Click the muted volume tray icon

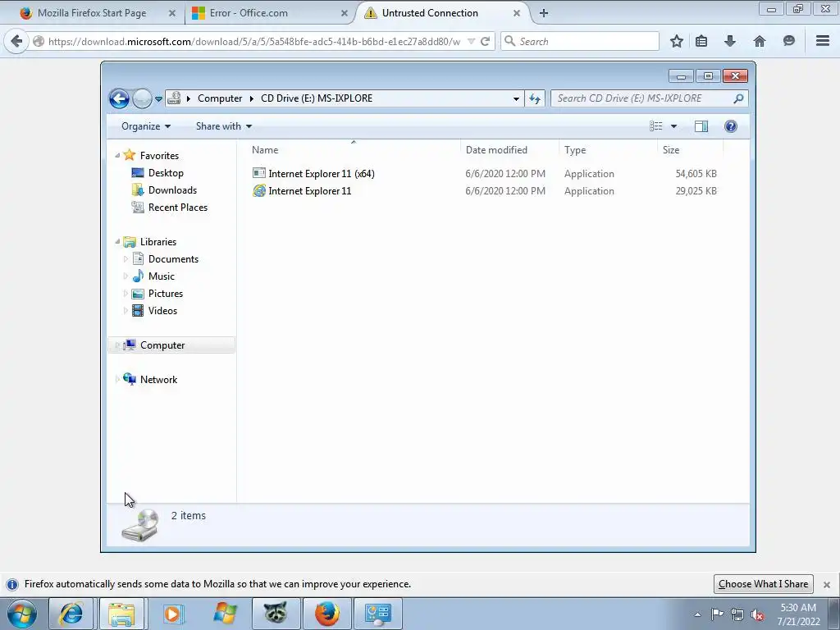(x=757, y=614)
